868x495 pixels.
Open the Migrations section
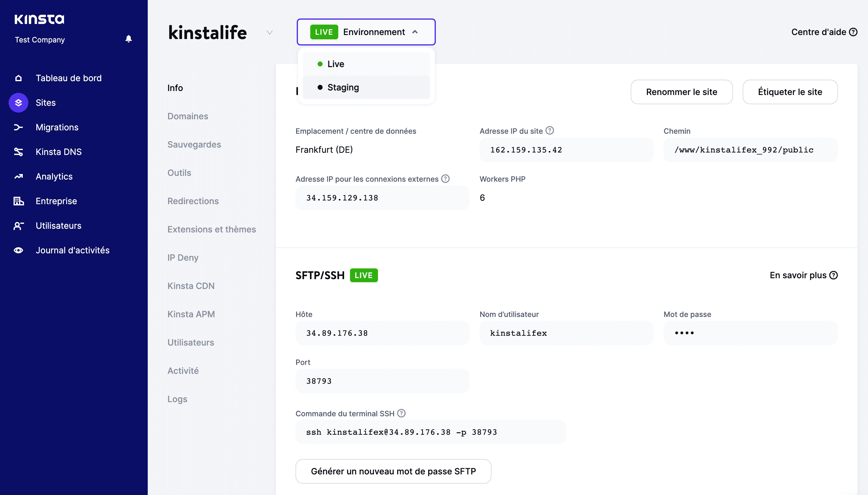click(57, 127)
